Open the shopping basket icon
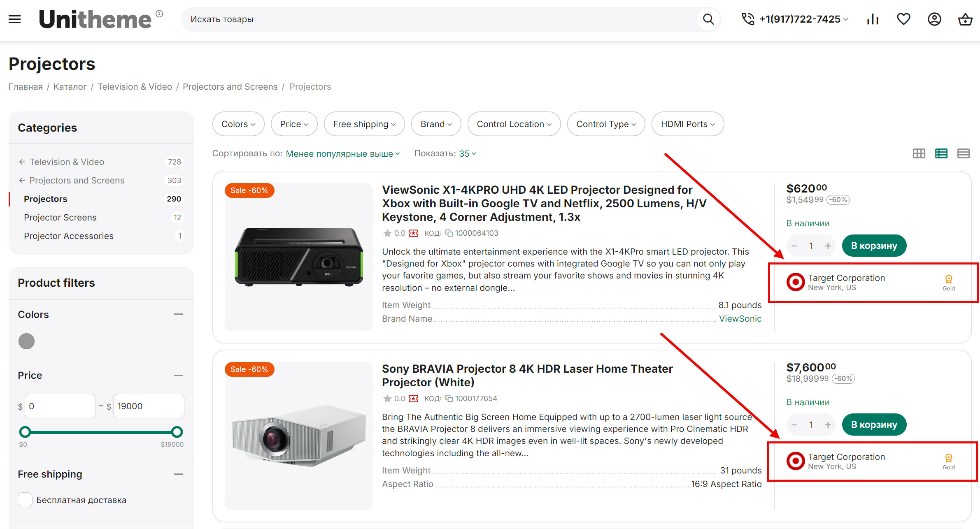The image size is (980, 529). 965,19
